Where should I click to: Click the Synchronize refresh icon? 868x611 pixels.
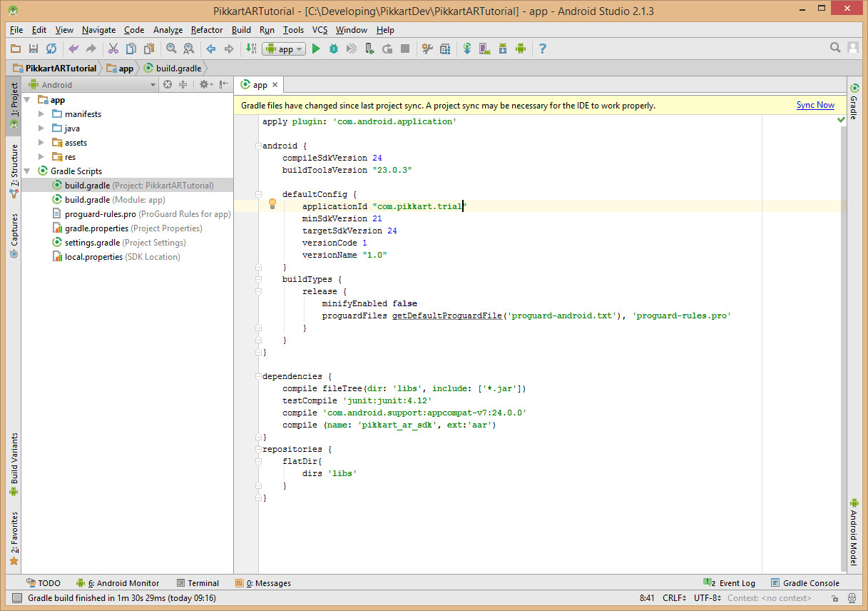(x=51, y=49)
